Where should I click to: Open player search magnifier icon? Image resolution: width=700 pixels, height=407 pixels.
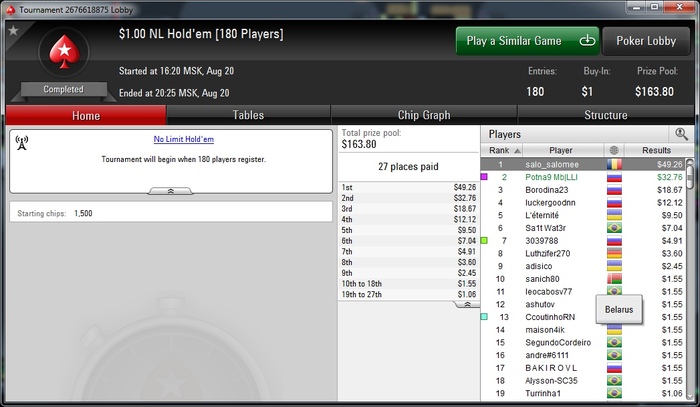click(x=681, y=134)
